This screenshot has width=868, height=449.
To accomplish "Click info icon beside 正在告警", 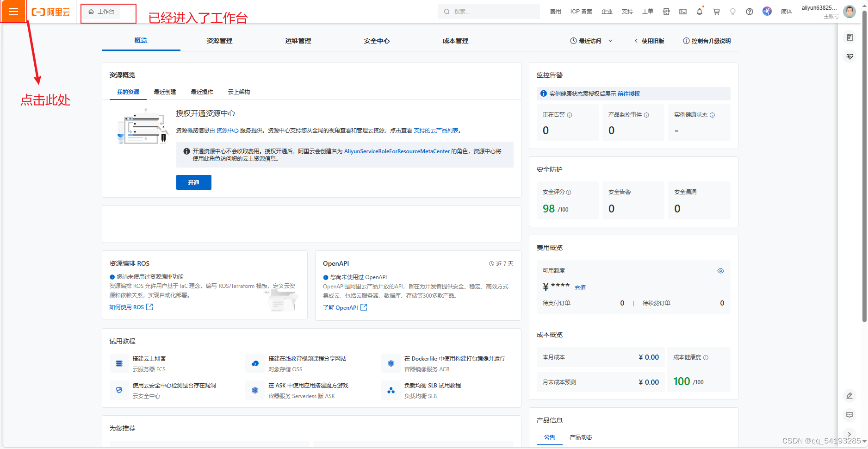I will [x=570, y=115].
